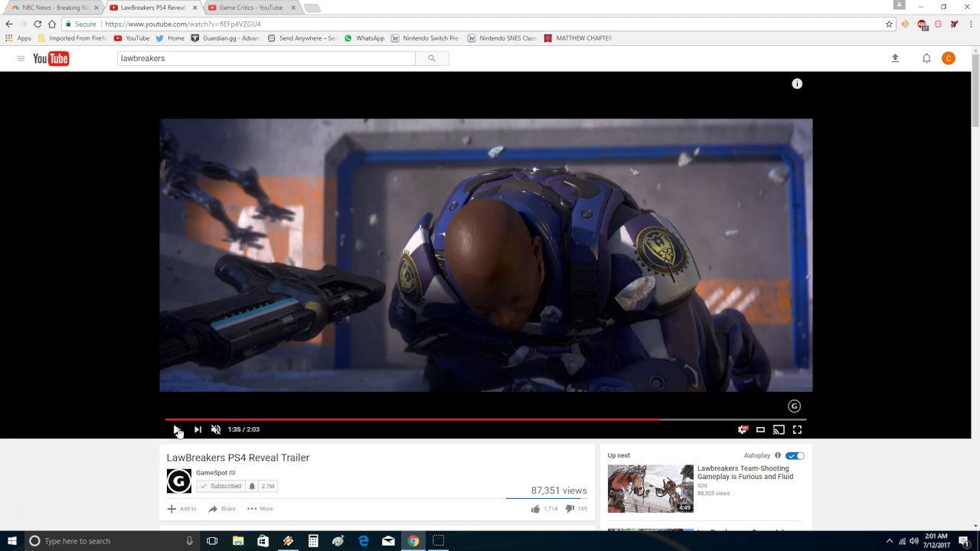Share this video
This screenshot has height=551, width=980.
pos(221,509)
